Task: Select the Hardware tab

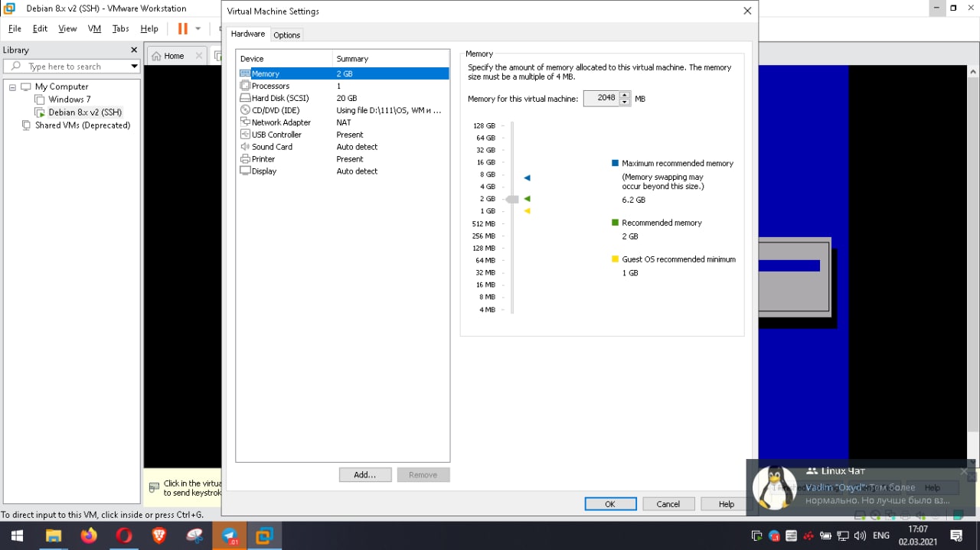Action: pyautogui.click(x=248, y=34)
